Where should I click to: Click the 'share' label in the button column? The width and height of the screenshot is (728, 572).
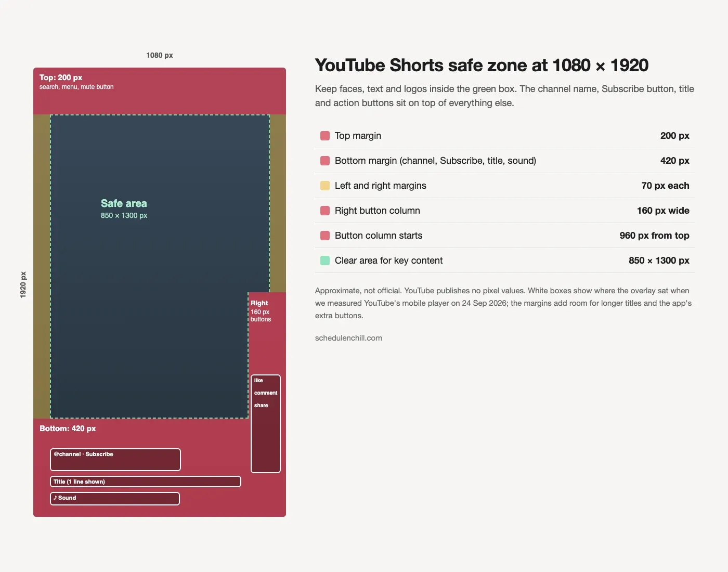[261, 406]
